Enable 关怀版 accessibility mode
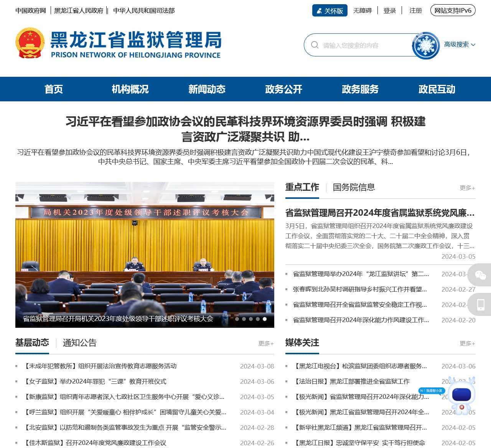491x448 pixels. point(330,10)
